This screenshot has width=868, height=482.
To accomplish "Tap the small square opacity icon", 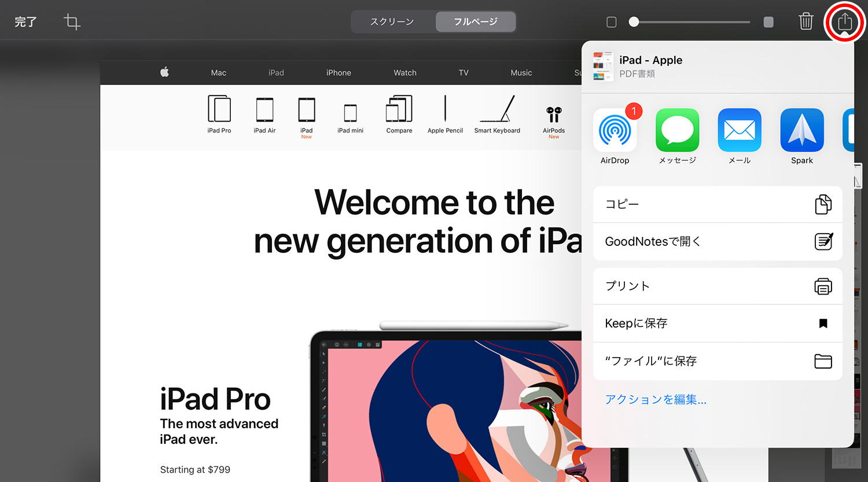I will click(611, 22).
